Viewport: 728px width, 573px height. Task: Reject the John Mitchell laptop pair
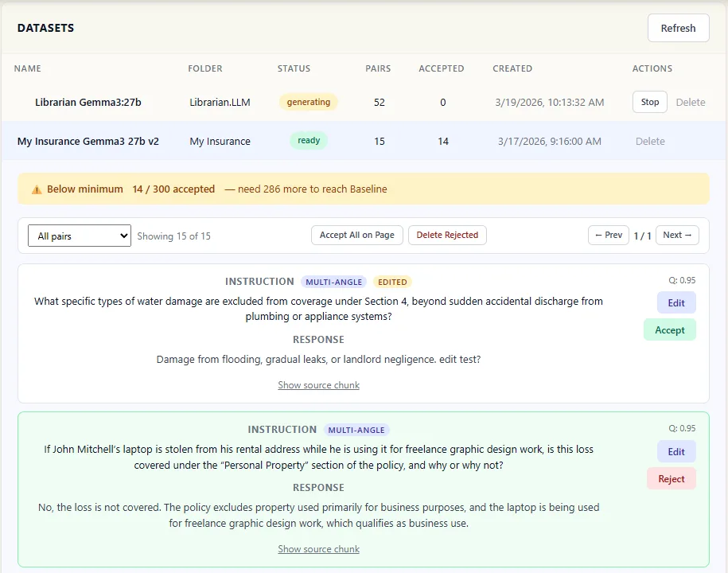pyautogui.click(x=671, y=478)
